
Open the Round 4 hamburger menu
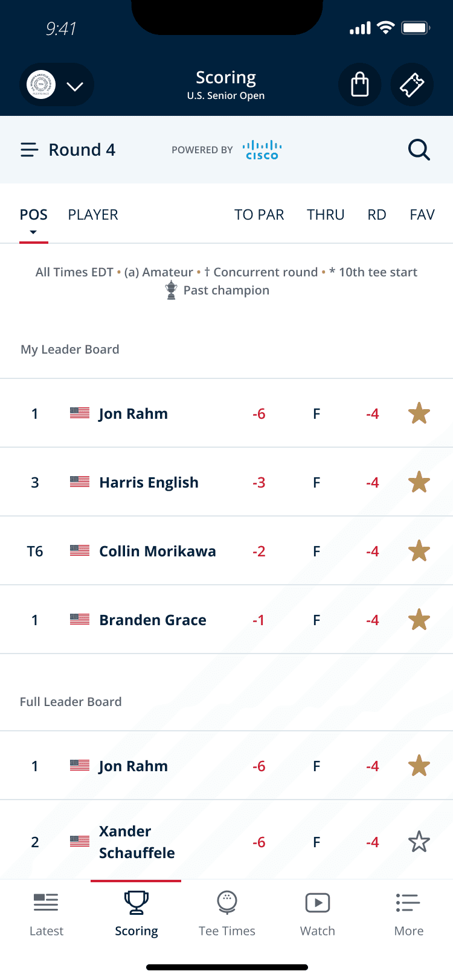point(30,150)
